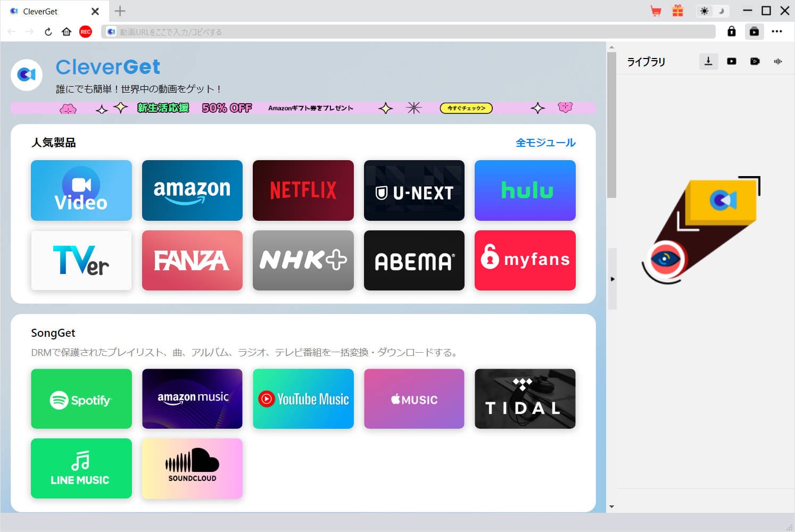Screen dimensions: 795x532
Task: Click the 今すぐチェック banner button
Action: [466, 108]
